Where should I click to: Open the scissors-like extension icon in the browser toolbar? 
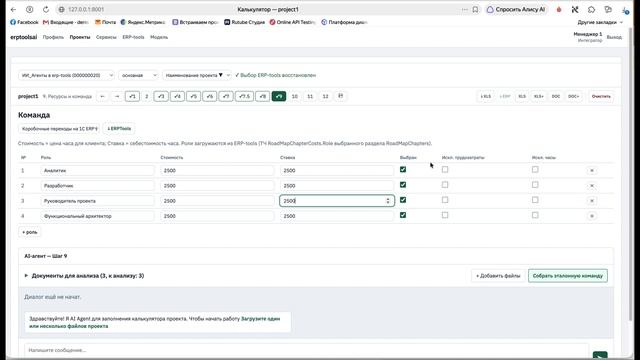575,9
